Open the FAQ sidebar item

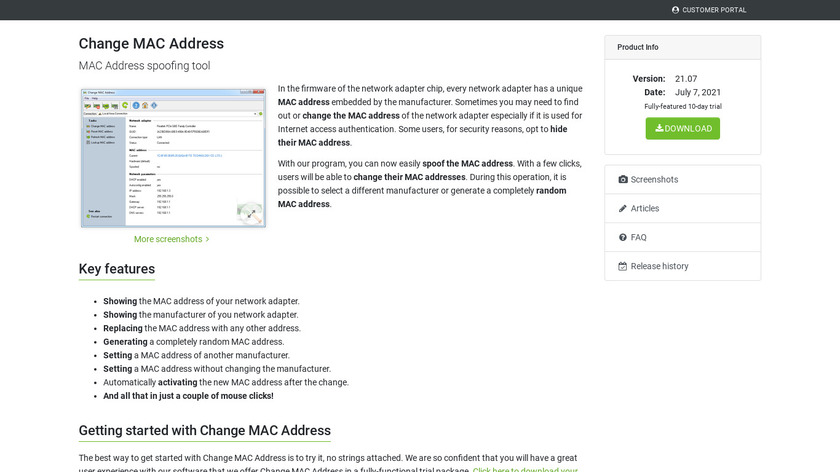point(682,237)
